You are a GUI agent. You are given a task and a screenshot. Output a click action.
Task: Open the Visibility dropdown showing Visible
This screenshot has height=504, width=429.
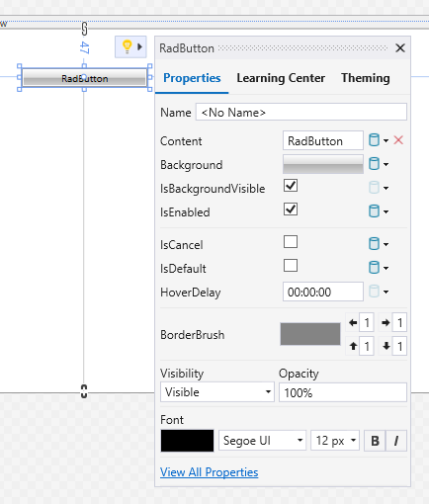217,392
